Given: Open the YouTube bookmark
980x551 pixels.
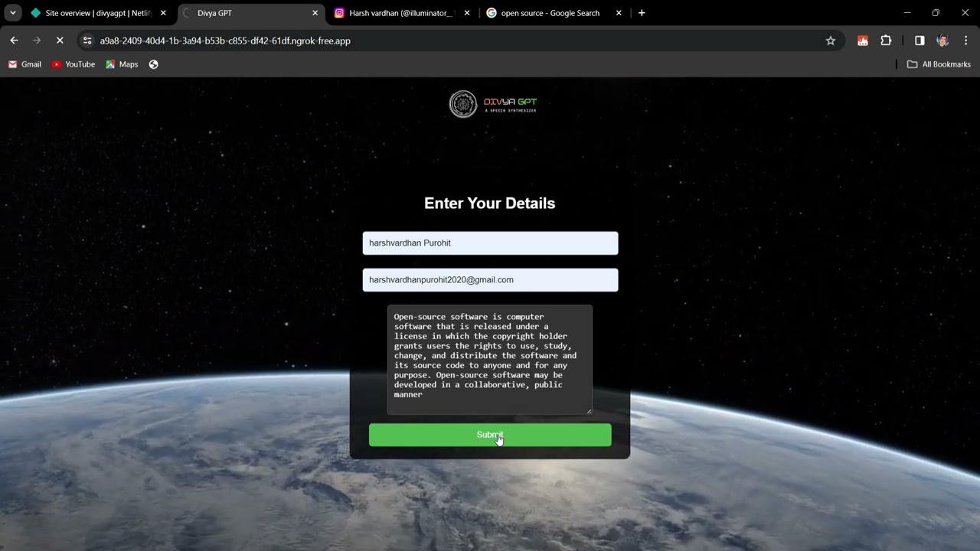Looking at the screenshot, I should point(73,64).
